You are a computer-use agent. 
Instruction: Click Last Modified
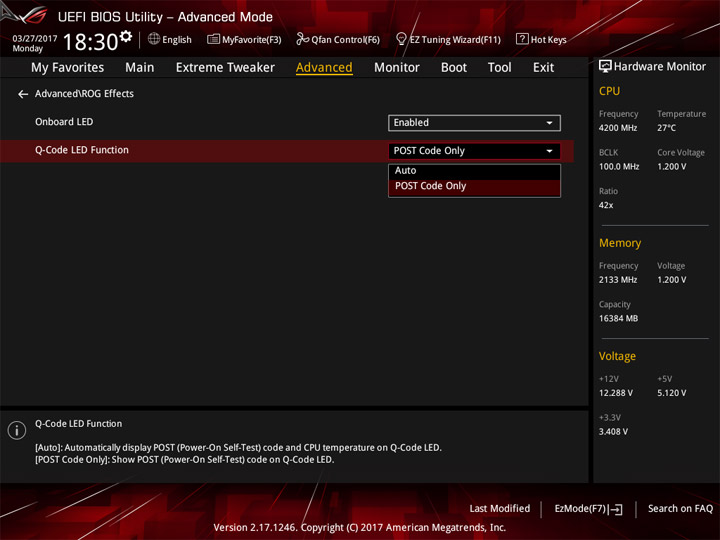[x=500, y=509]
